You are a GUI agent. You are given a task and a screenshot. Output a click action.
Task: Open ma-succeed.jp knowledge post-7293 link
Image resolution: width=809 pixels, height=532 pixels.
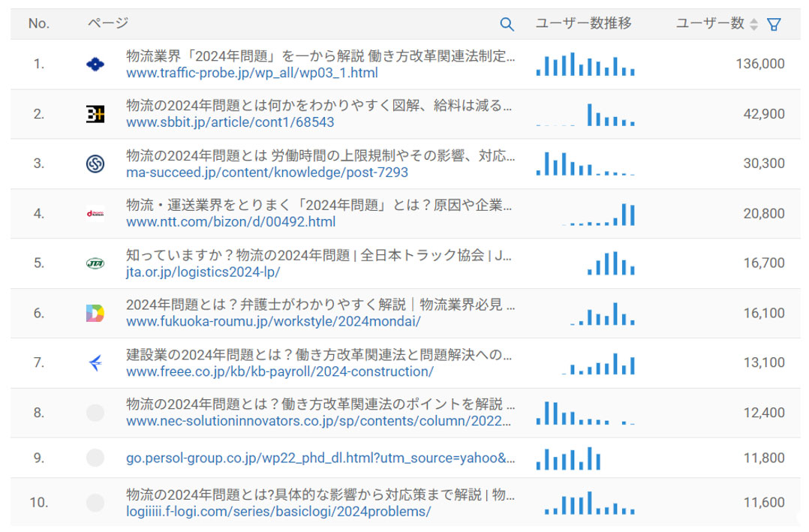click(266, 173)
